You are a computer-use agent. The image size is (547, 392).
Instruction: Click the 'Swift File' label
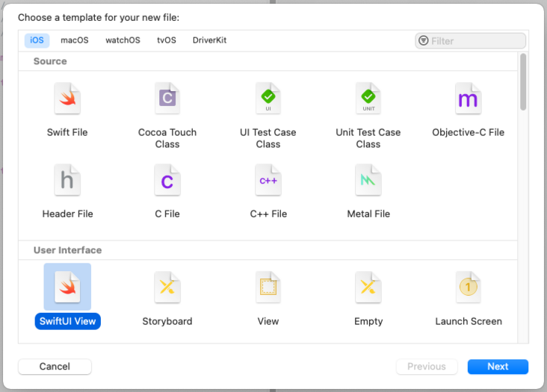(x=67, y=132)
